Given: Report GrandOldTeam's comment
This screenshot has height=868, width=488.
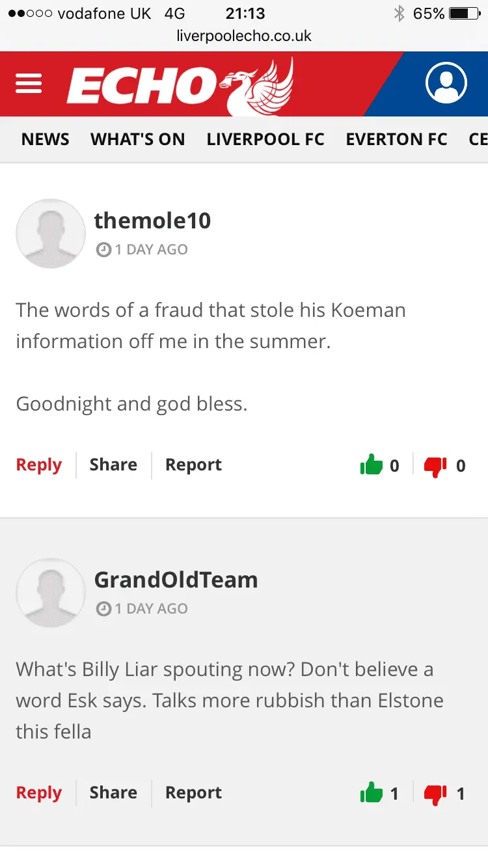Looking at the screenshot, I should (193, 793).
